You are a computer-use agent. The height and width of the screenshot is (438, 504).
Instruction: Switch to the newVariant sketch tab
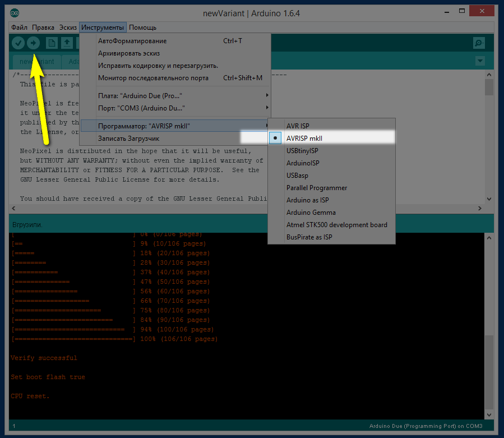tap(36, 62)
